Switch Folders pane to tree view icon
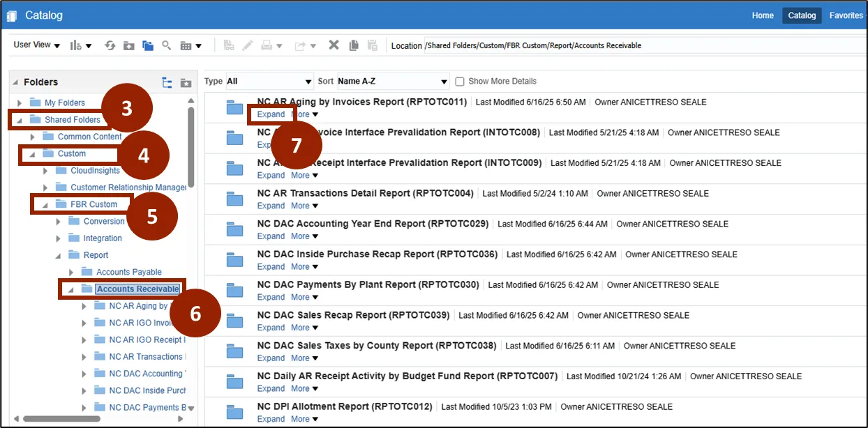Viewport: 868px width, 428px height. click(x=167, y=82)
